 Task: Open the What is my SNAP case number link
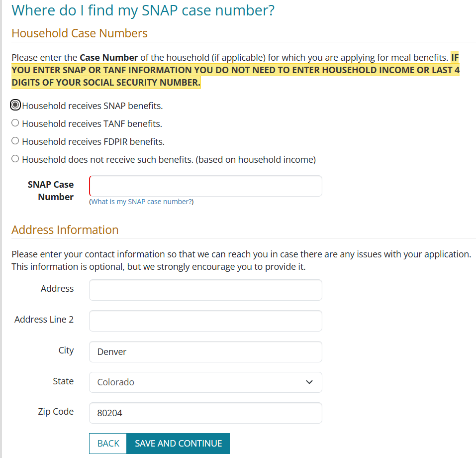(x=142, y=202)
